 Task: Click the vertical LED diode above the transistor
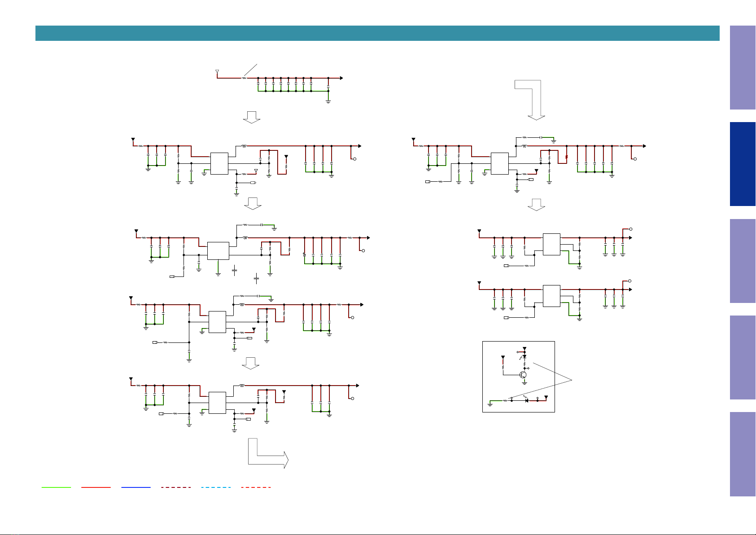coord(524,357)
